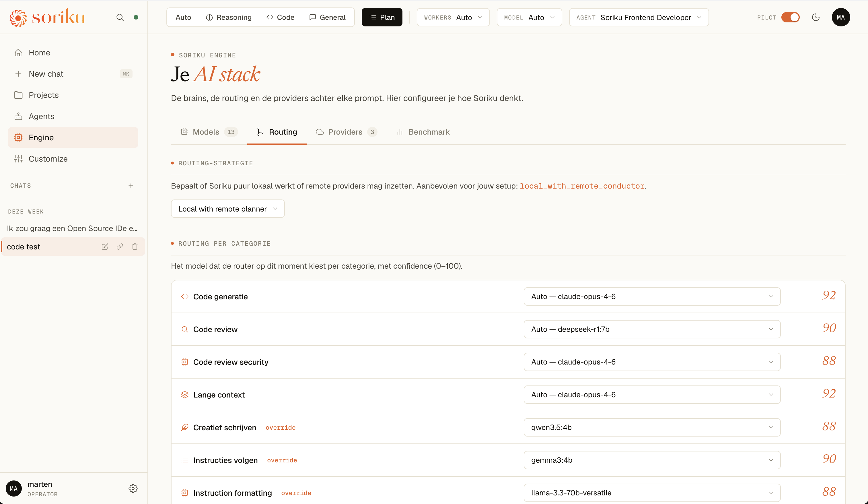Click the Code review security chip icon
Image resolution: width=868 pixels, height=504 pixels.
[x=185, y=362]
